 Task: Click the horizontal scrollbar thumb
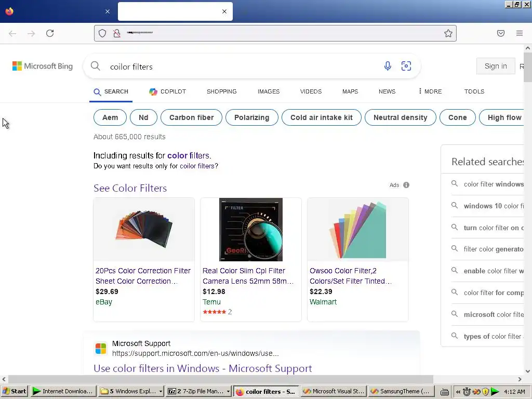point(220,379)
